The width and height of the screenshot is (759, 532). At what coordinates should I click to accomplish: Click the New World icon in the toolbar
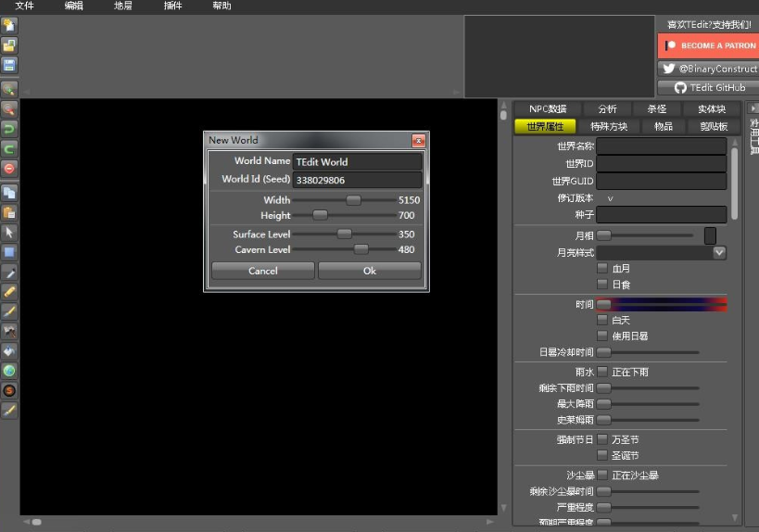9,25
